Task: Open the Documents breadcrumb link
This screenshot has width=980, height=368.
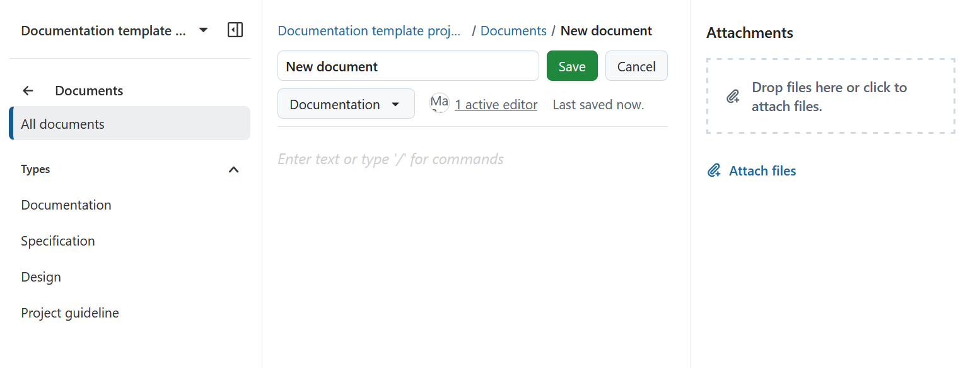Action: tap(513, 30)
